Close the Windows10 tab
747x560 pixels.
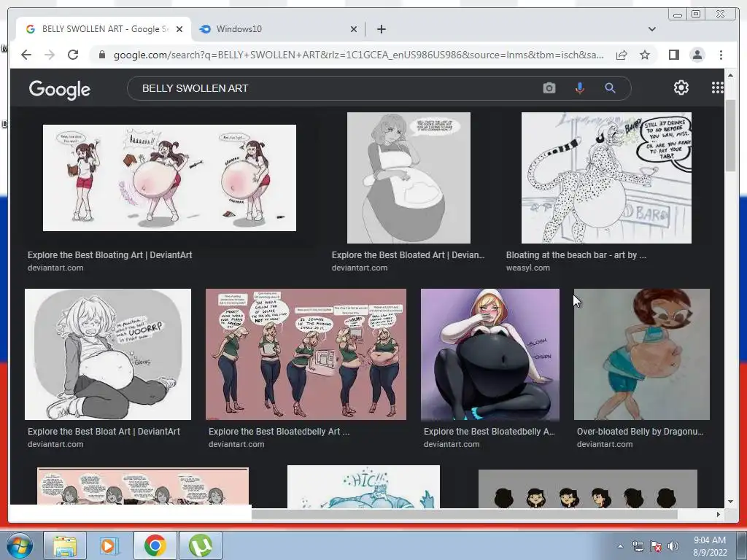tap(354, 29)
